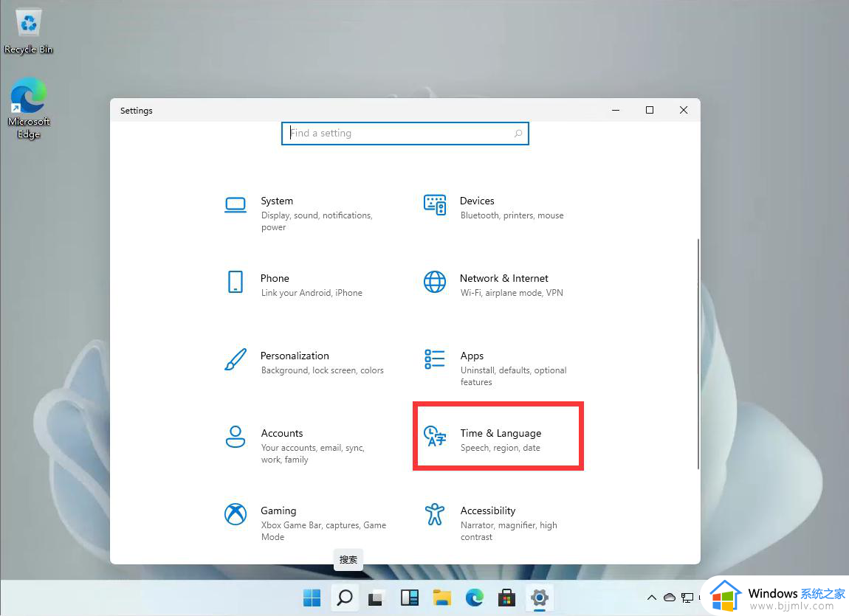Open the Windows Start button on taskbar

point(312,598)
